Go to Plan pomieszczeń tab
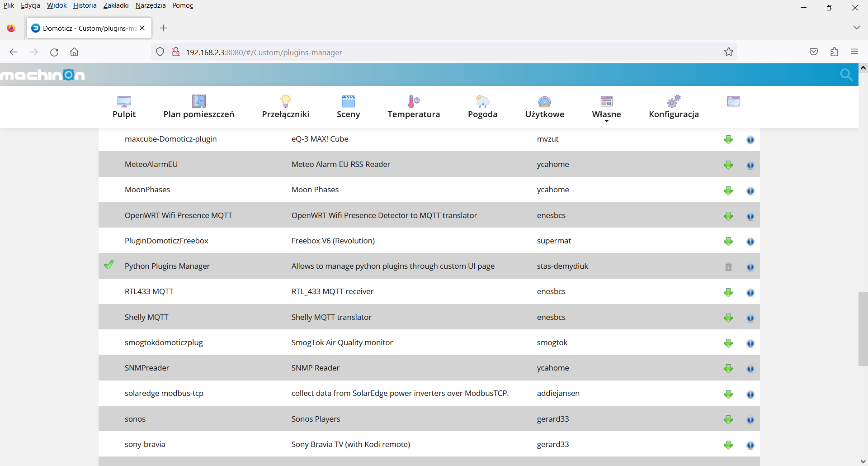The image size is (868, 466). coord(199,107)
